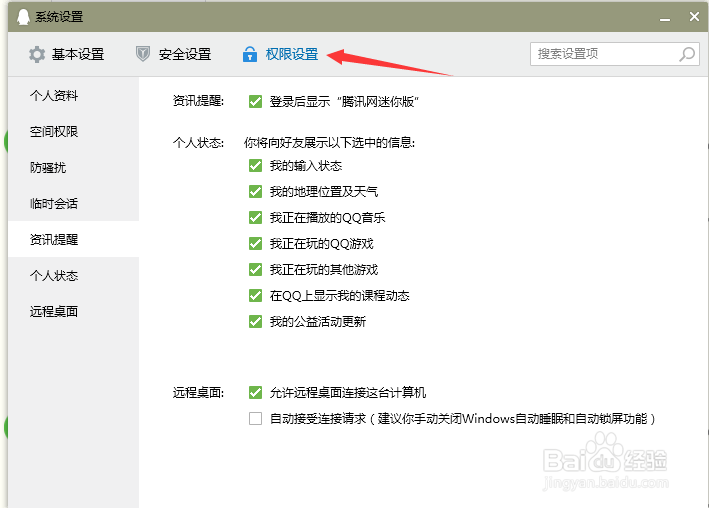The height and width of the screenshot is (508, 709).
Task: Select 临时会话 in the sidebar
Action: (73, 204)
